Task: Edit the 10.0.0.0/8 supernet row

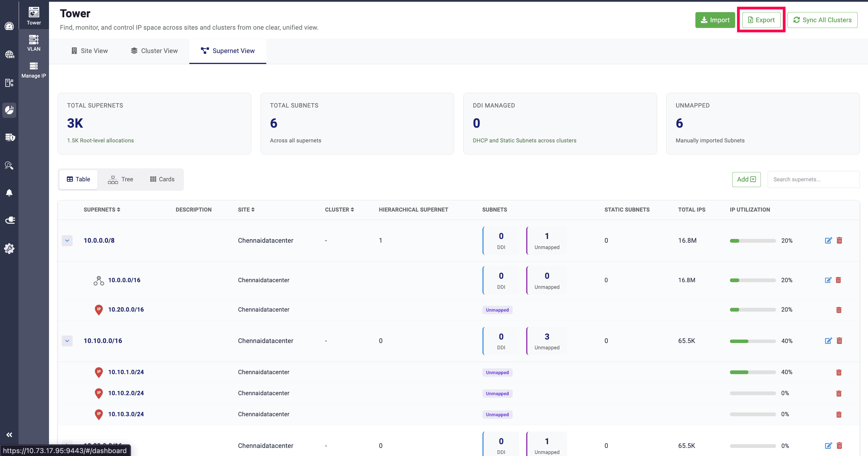Action: click(828, 240)
